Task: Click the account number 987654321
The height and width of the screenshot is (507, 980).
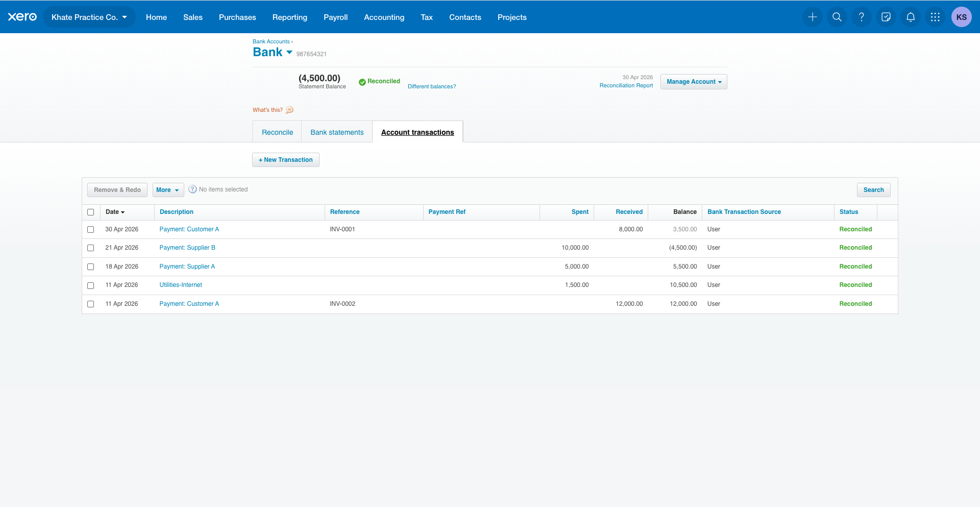Action: pos(311,54)
